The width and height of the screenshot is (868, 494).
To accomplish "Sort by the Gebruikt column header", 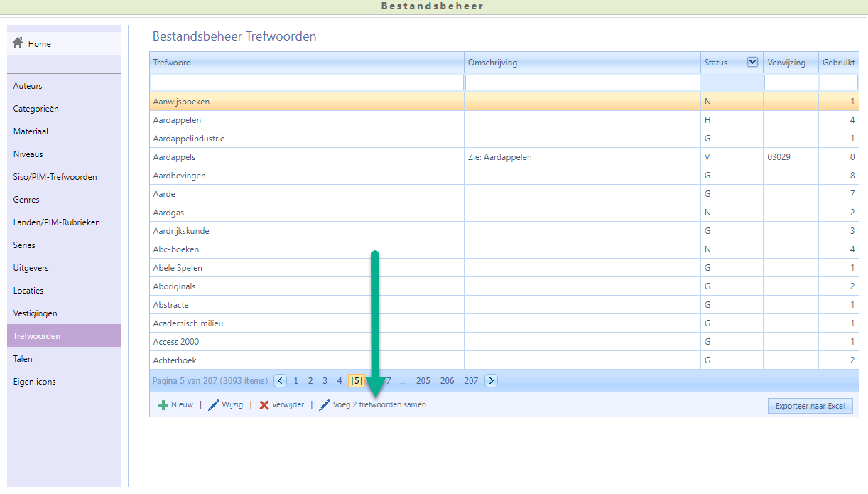I will 838,63.
